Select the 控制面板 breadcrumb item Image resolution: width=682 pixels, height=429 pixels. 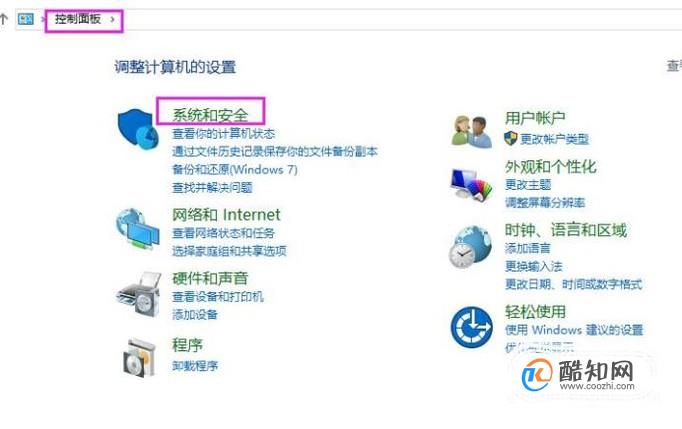click(x=77, y=19)
